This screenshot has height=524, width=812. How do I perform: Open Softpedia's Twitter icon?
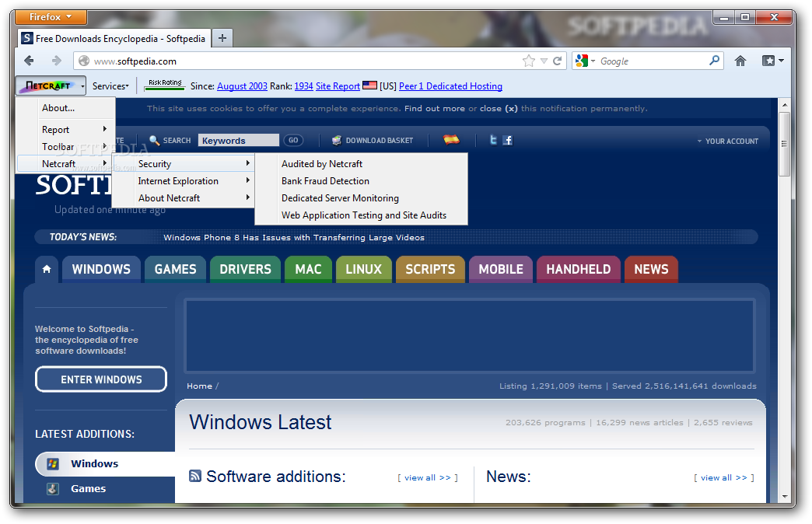[493, 140]
